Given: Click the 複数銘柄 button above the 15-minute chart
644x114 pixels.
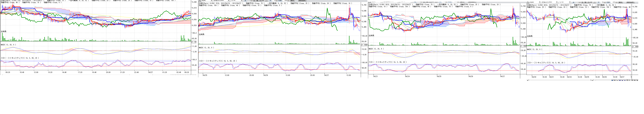Looking at the screenshot, I should (301, 1).
